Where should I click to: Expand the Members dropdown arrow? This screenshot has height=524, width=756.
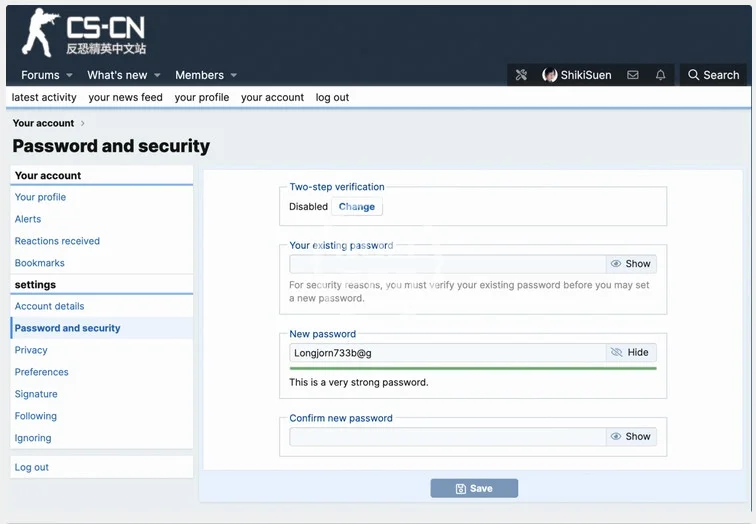click(x=234, y=75)
